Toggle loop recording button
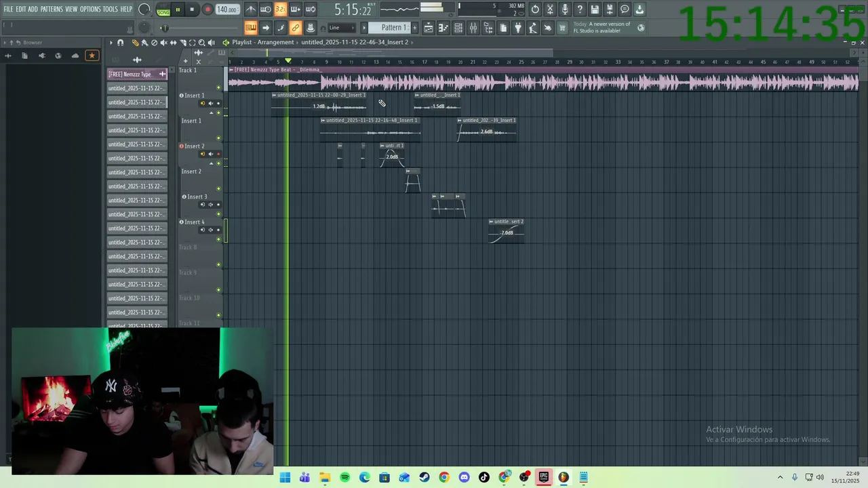Image resolution: width=868 pixels, height=488 pixels. 311,9
